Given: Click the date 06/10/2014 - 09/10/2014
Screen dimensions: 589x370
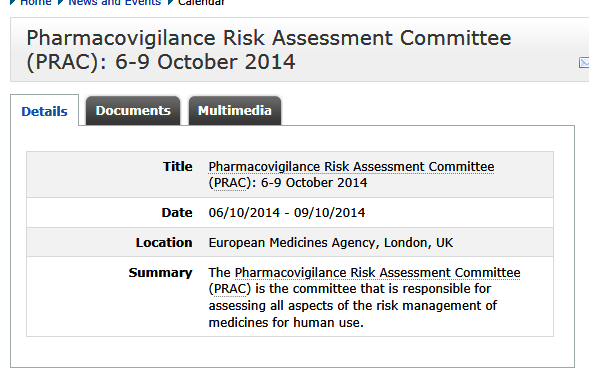Looking at the screenshot, I should pyautogui.click(x=287, y=213).
